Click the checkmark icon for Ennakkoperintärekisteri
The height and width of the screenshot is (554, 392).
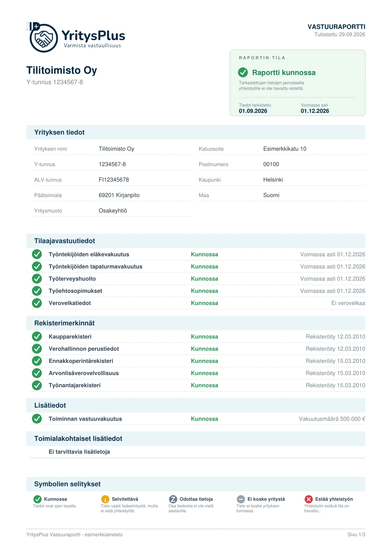[x=37, y=361]
